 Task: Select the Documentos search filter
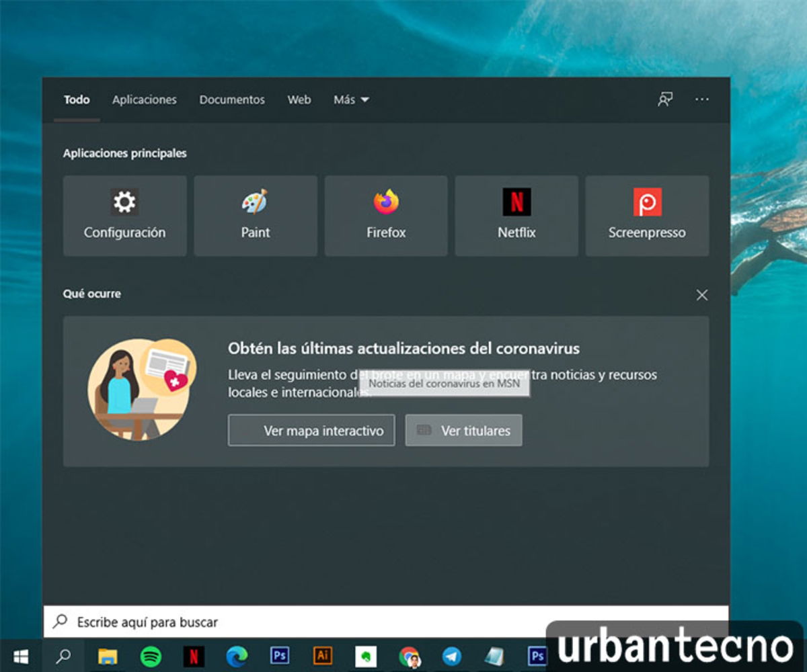[231, 99]
